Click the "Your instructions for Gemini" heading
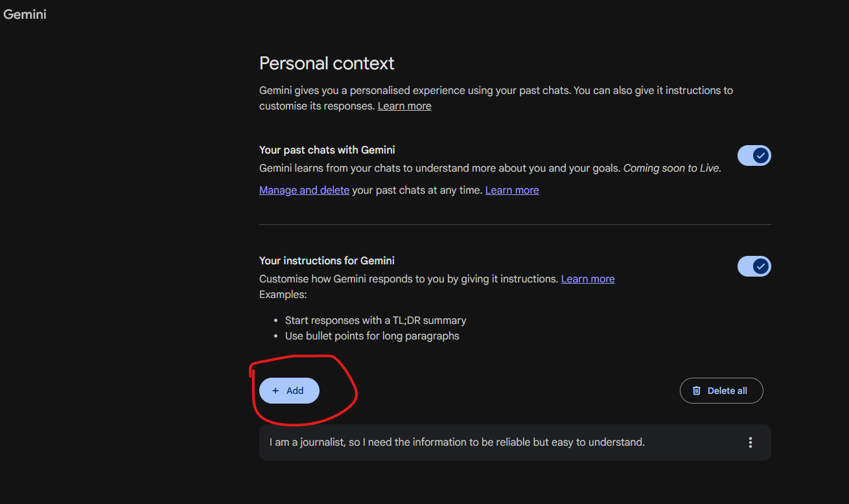The height and width of the screenshot is (504, 849). [x=327, y=260]
